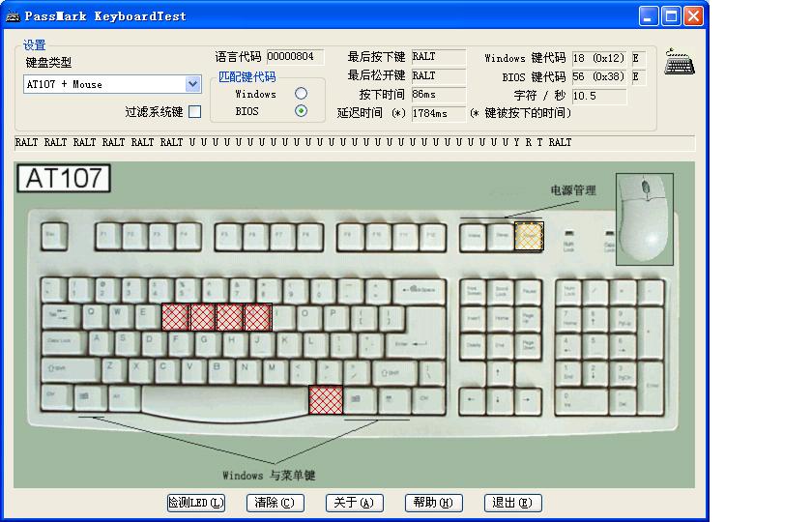This screenshot has height=522, width=812.
Task: Click the Pause key on the keyboard image
Action: [x=528, y=292]
